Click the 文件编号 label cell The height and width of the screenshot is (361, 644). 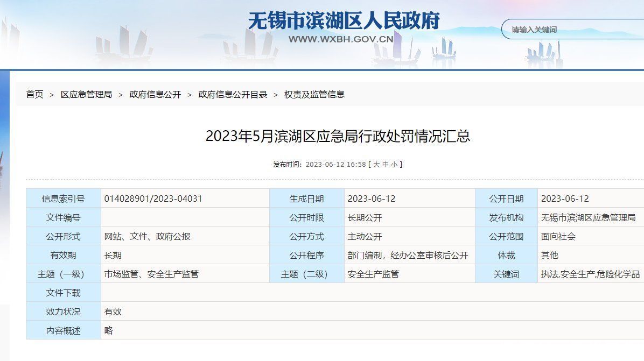(63, 217)
